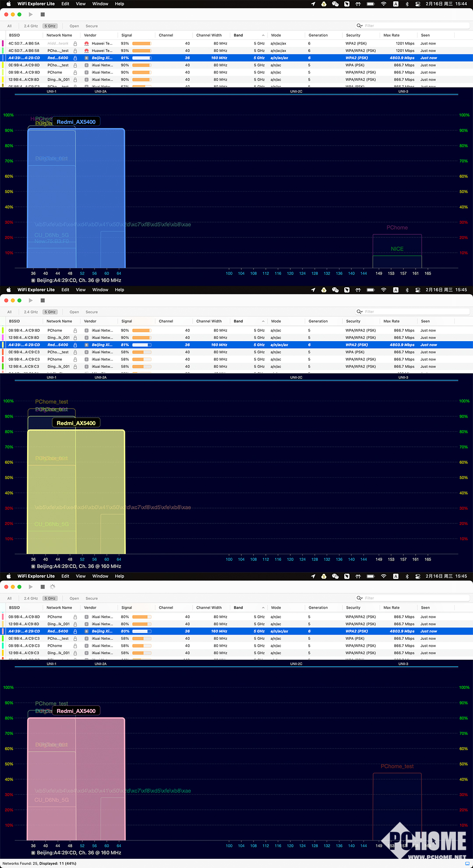Click the AirPods icon in the 15:44 menu bar
This screenshot has width=473, height=868.
[x=358, y=4]
